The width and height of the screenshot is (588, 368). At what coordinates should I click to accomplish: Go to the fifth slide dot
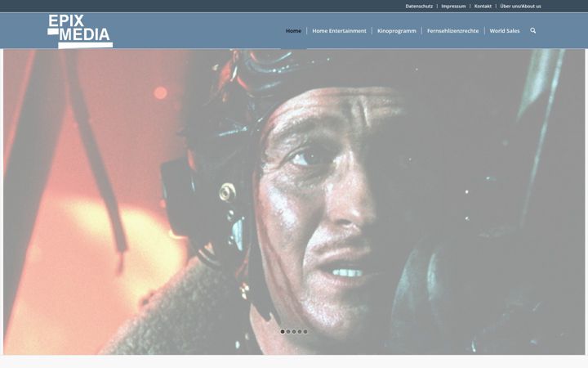tap(305, 331)
